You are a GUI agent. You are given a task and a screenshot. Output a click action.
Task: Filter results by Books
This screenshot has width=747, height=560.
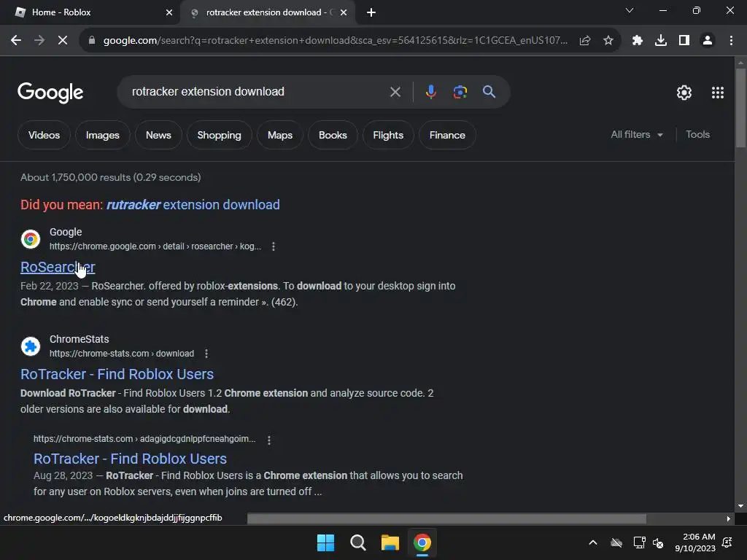[x=333, y=135]
